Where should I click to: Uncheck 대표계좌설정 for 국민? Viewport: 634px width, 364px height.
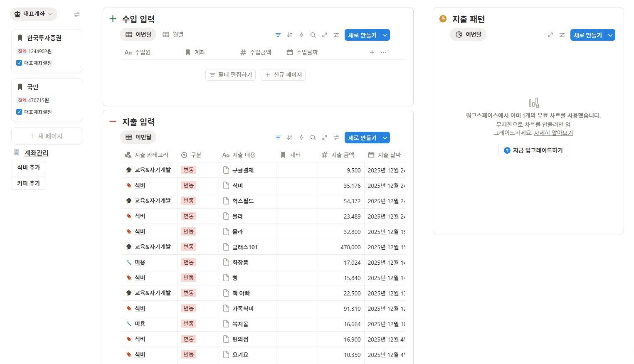19,112
